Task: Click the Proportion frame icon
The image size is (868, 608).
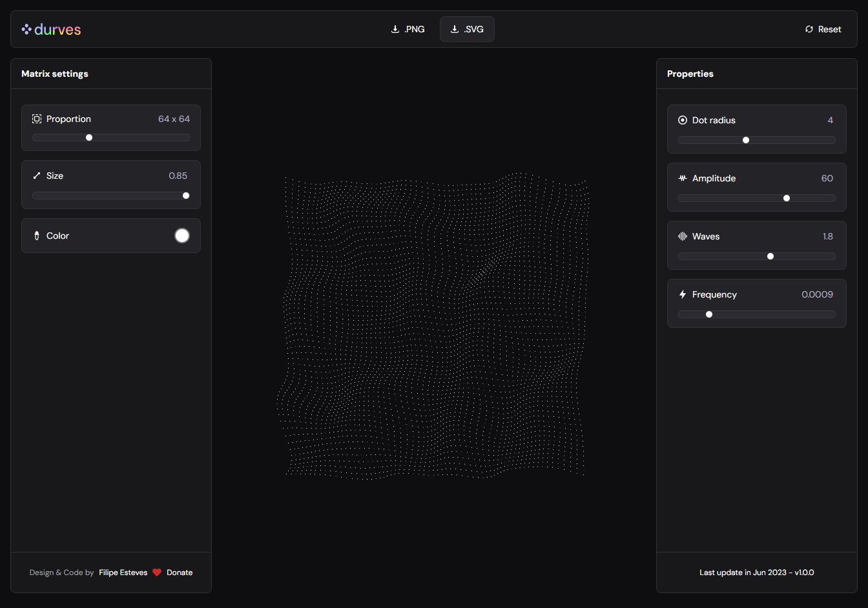Action: coord(37,119)
